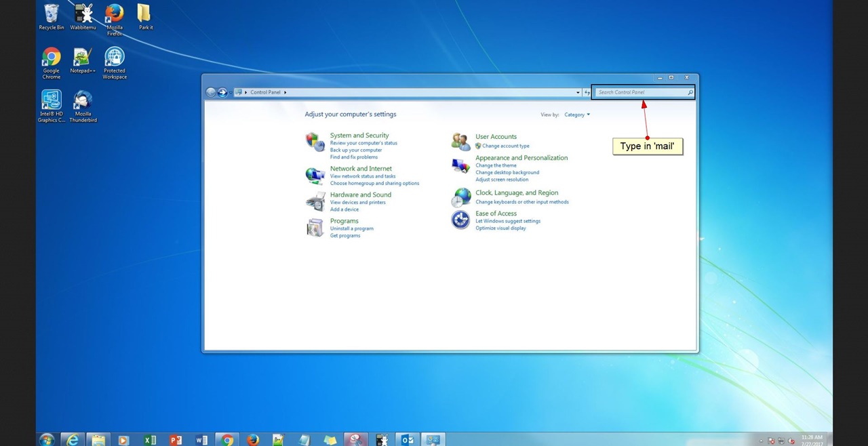The height and width of the screenshot is (446, 868).
Task: Click the Forward arrow in Control Panel
Action: (x=222, y=92)
